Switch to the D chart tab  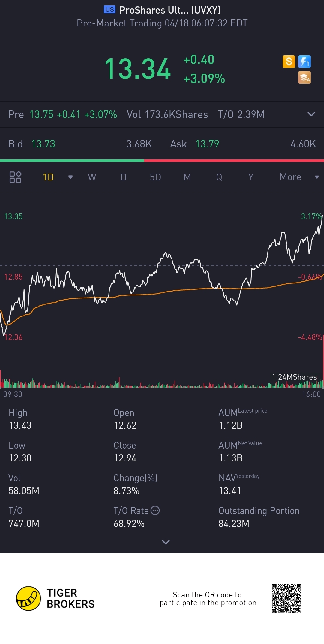click(124, 177)
